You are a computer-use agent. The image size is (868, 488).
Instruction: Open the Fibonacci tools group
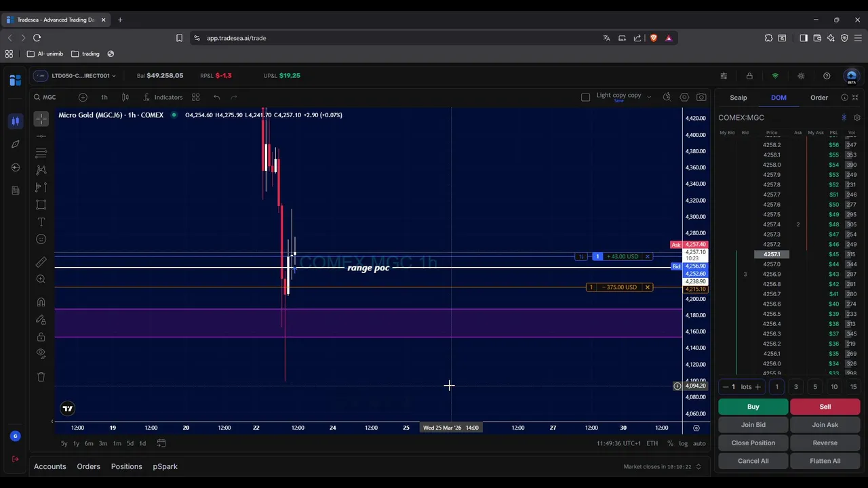[41, 153]
